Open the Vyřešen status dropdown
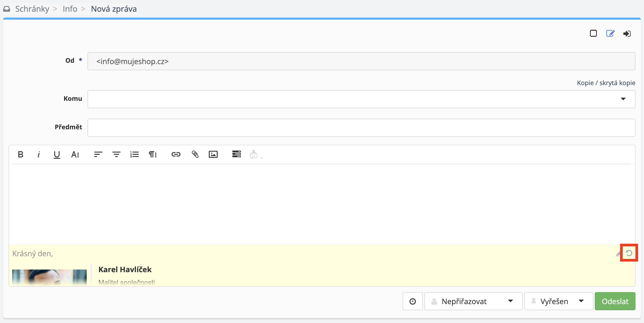This screenshot has width=644, height=323. tap(558, 301)
